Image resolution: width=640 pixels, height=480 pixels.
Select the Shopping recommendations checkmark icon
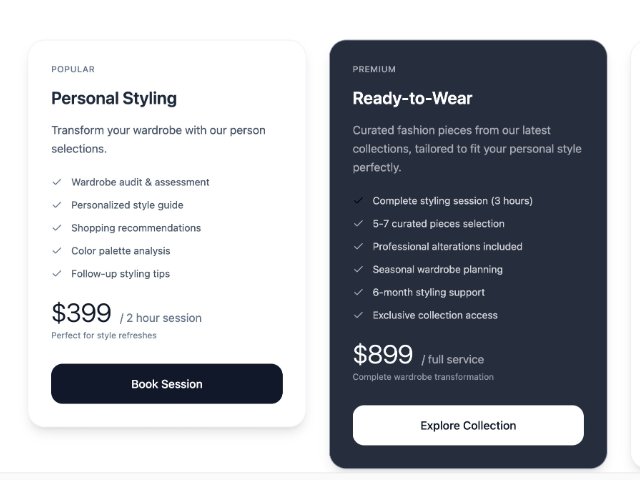[x=57, y=228]
